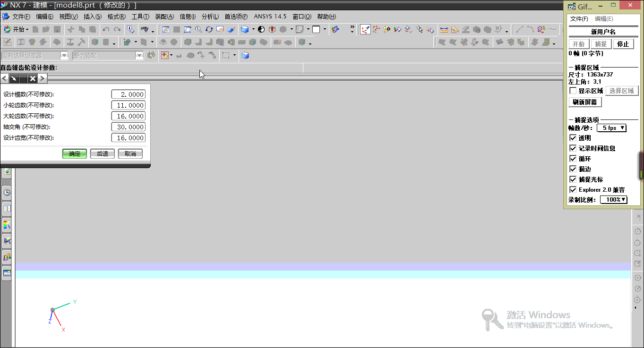
Task: Expand the rendering style cube dropdown arrow
Action: [x=253, y=29]
